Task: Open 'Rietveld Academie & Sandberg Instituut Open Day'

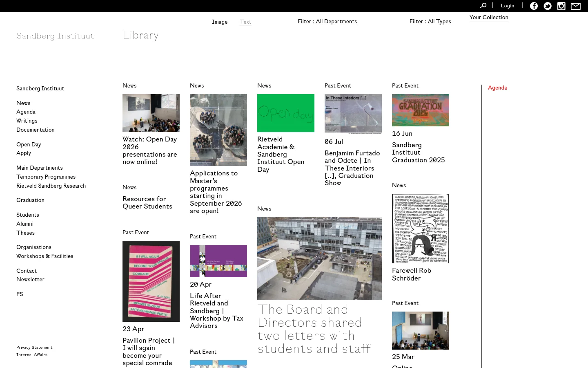Action: 281,155
